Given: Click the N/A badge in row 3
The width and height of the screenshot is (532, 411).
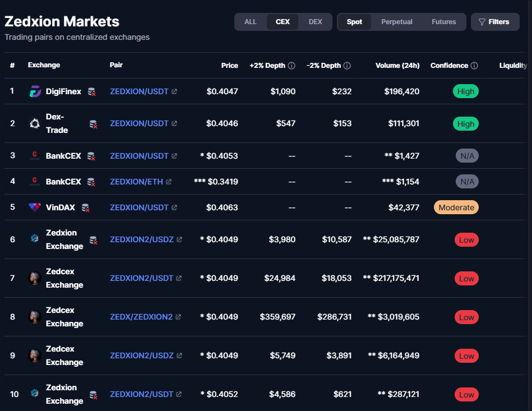Looking at the screenshot, I should [467, 156].
